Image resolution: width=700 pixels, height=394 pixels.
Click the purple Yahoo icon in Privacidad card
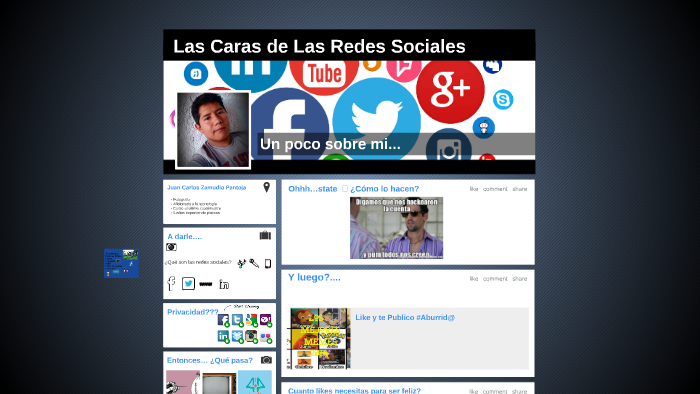click(266, 320)
